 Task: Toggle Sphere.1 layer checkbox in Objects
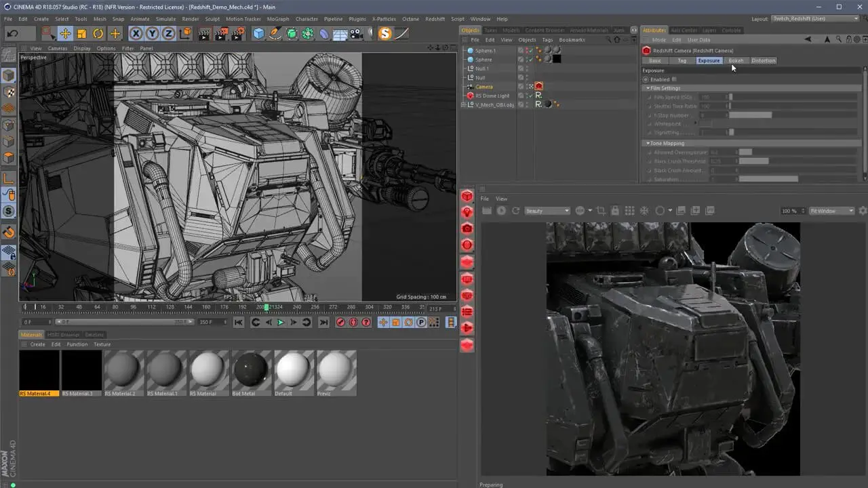(521, 51)
